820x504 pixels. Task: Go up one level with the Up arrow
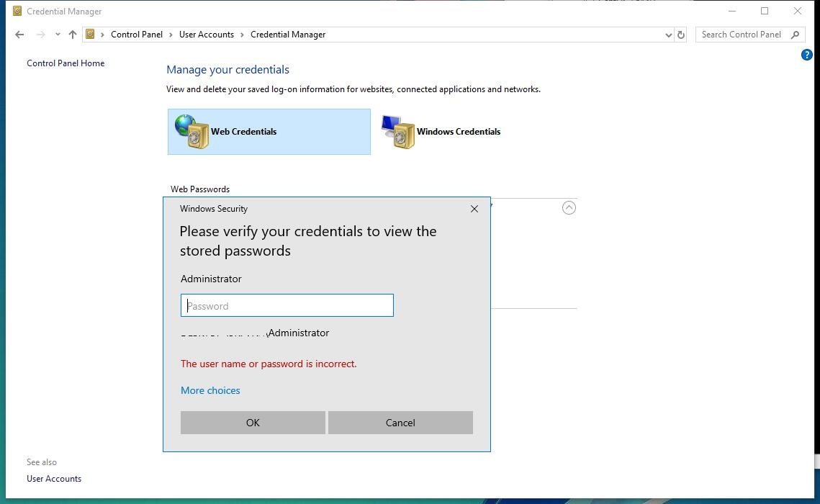tap(73, 35)
